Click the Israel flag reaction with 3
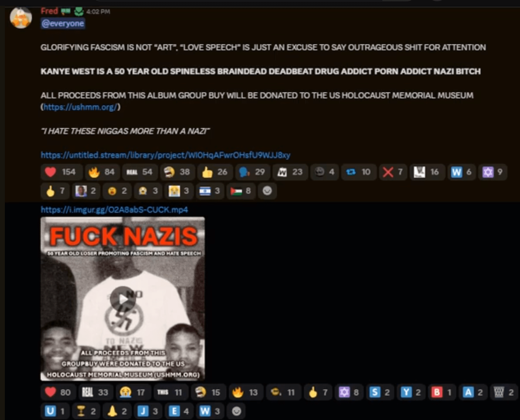This screenshot has width=520, height=420. [210, 191]
